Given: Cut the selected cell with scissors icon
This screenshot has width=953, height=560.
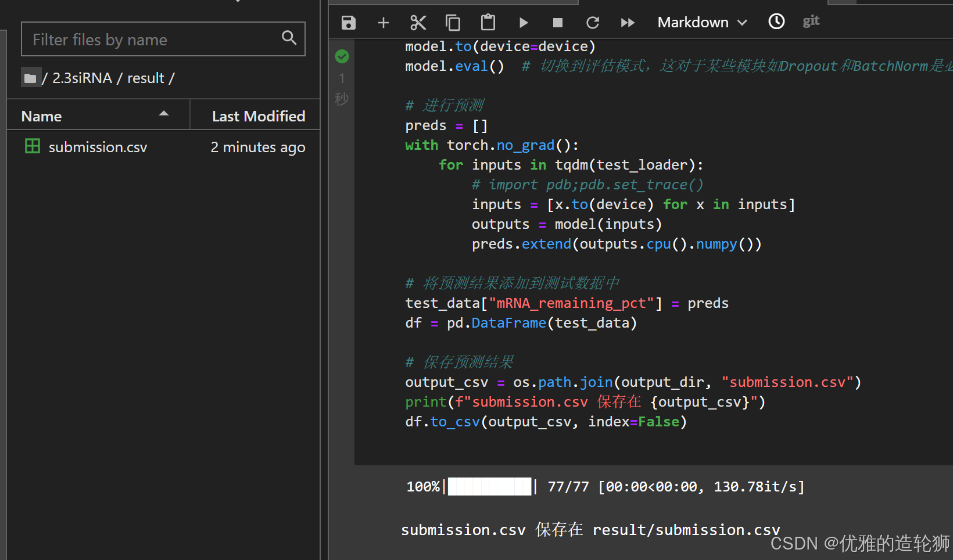Looking at the screenshot, I should tap(418, 23).
